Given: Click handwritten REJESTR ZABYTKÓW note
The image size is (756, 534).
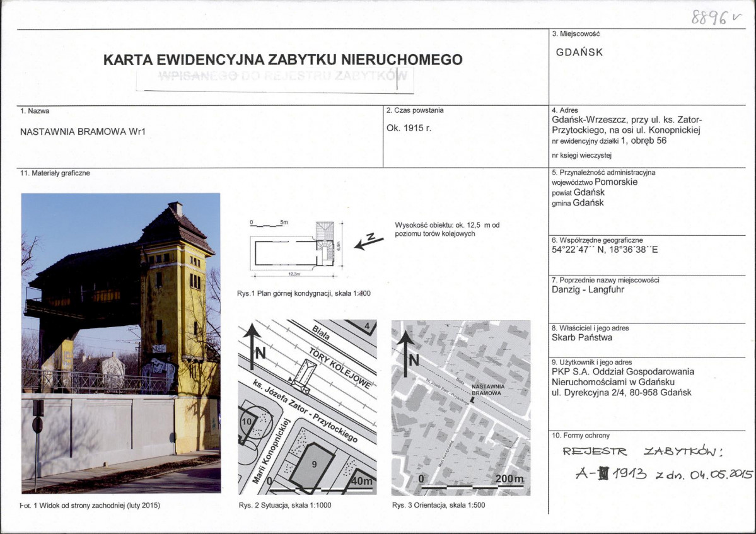Looking at the screenshot, I should click(x=643, y=451).
